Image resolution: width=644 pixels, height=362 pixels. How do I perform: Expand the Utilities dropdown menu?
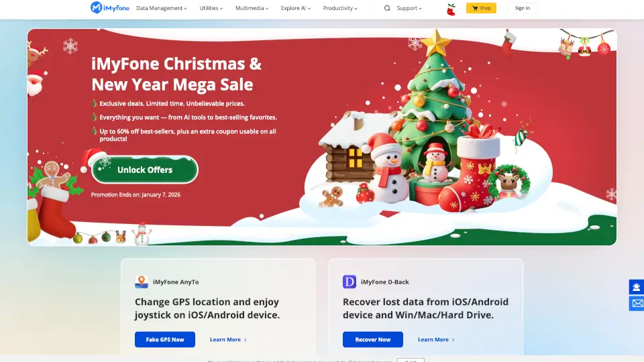[x=211, y=8]
